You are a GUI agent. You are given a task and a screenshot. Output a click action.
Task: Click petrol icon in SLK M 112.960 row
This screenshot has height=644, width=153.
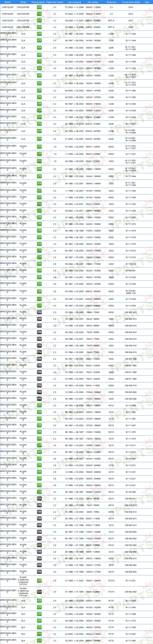39,641
